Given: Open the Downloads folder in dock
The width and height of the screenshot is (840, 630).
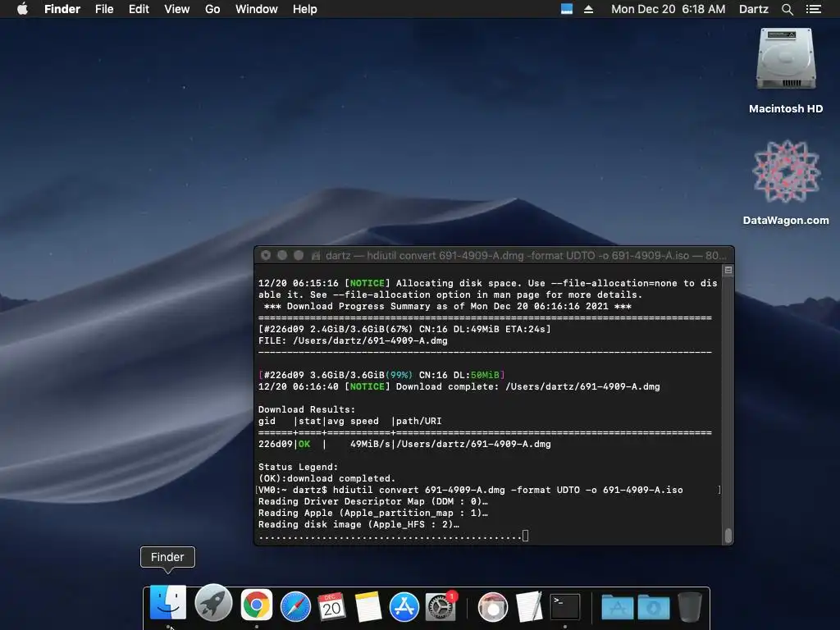Looking at the screenshot, I should (x=654, y=608).
